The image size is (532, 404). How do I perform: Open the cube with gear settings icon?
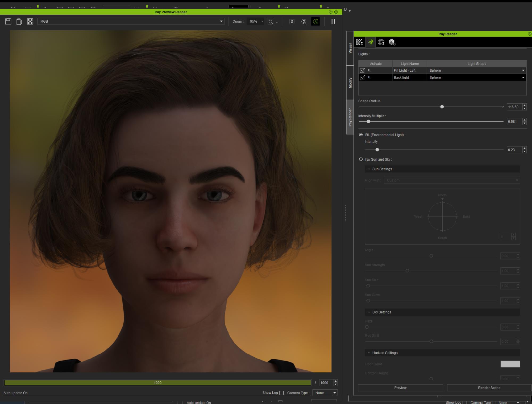(x=392, y=42)
